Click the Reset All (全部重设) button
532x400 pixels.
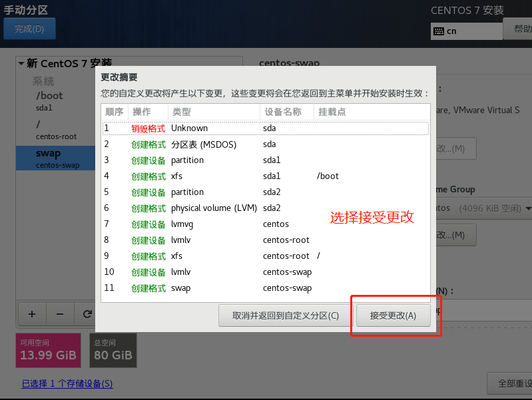(510, 383)
